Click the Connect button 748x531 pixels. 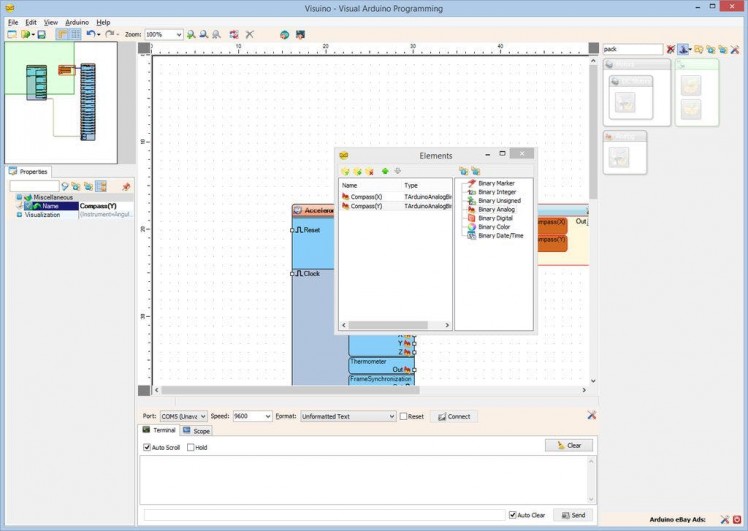coord(454,416)
